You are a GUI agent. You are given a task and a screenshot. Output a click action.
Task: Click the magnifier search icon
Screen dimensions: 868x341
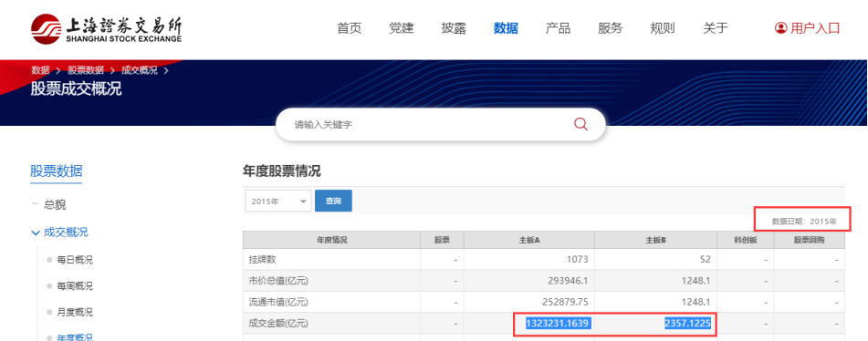pyautogui.click(x=580, y=124)
